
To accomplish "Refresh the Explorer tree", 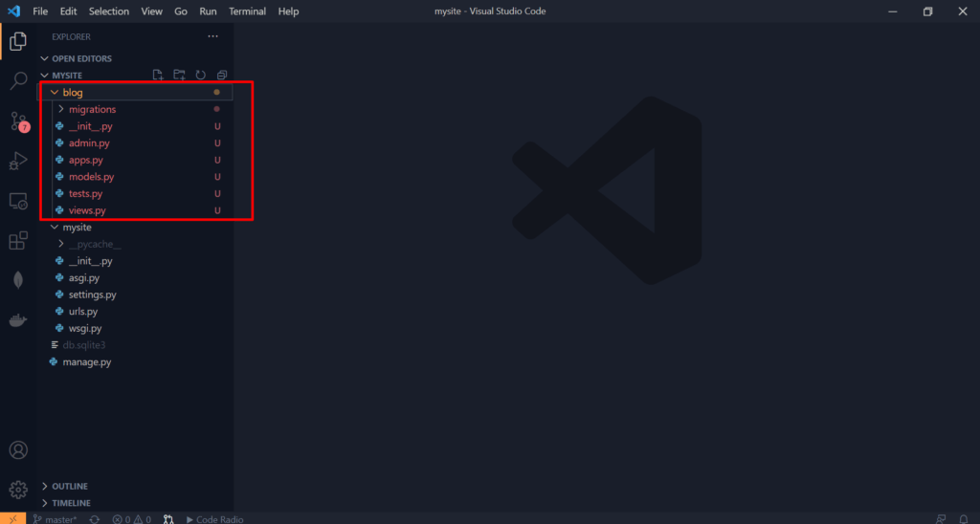I will 200,75.
